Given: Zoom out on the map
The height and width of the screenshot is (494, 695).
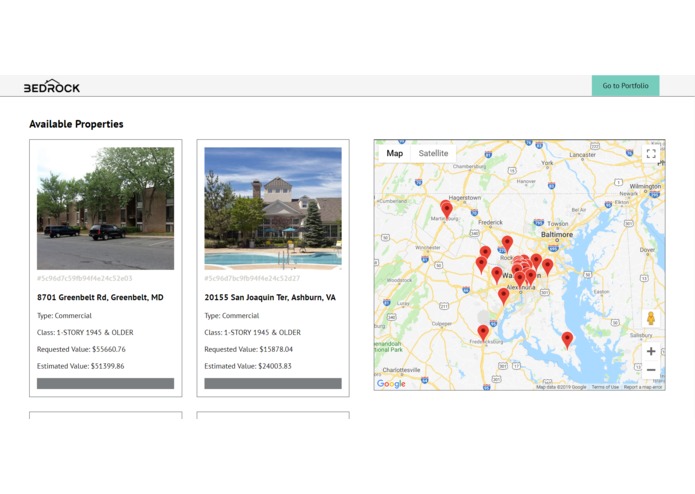Looking at the screenshot, I should point(651,370).
